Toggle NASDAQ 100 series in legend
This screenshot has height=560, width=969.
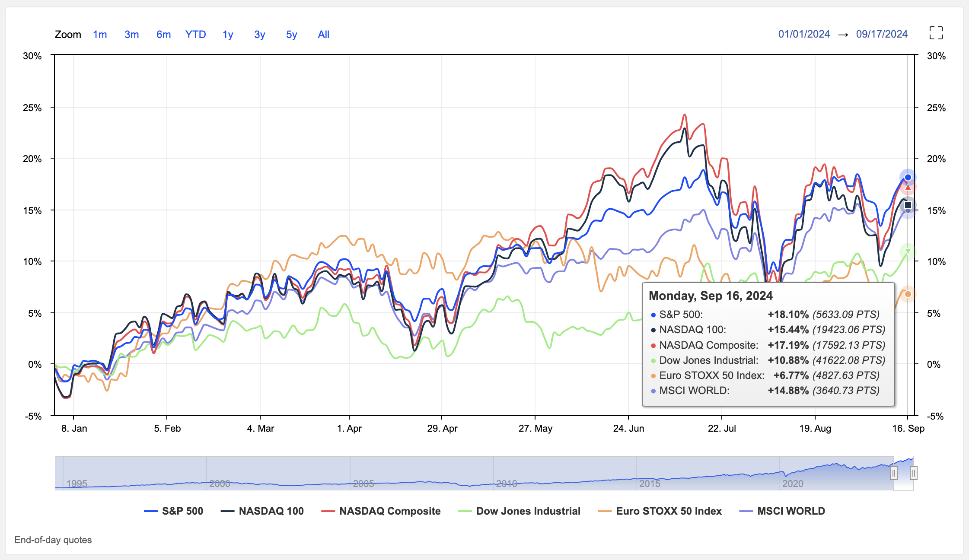click(x=262, y=511)
